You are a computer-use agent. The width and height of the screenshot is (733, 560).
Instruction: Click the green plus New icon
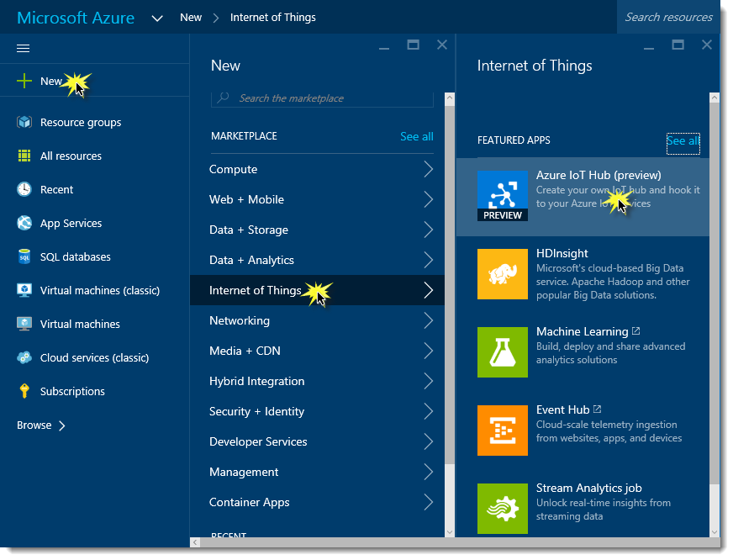click(24, 81)
